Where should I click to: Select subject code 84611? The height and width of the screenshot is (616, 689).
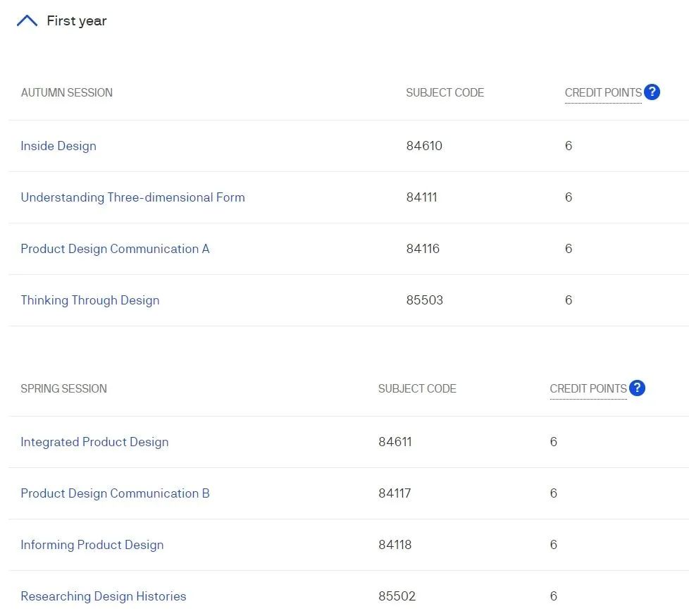(395, 442)
